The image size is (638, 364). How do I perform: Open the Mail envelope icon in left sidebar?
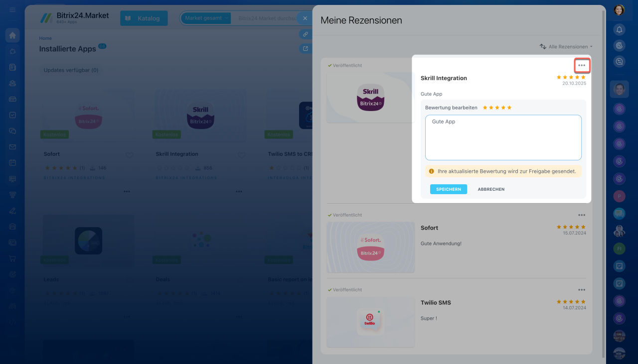pyautogui.click(x=12, y=147)
